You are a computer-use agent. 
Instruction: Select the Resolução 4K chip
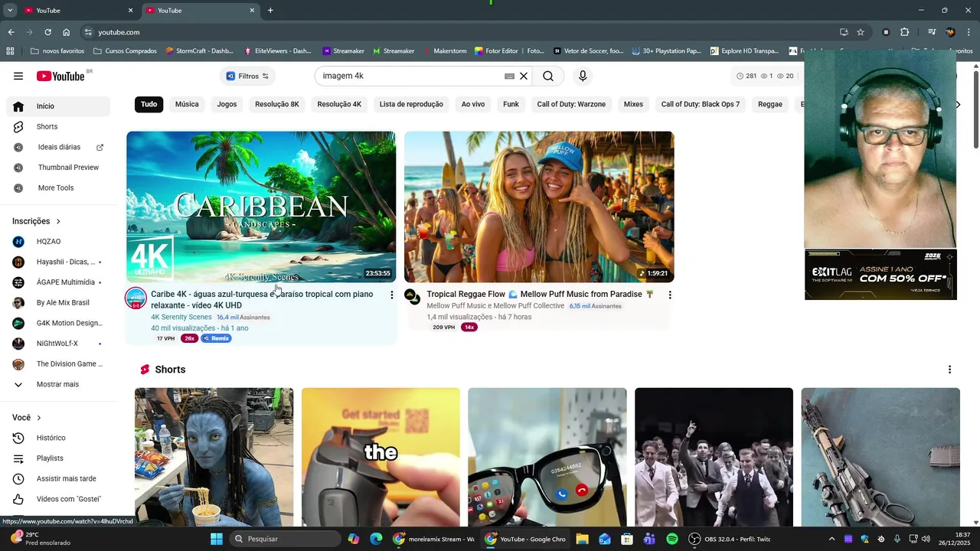coord(339,104)
